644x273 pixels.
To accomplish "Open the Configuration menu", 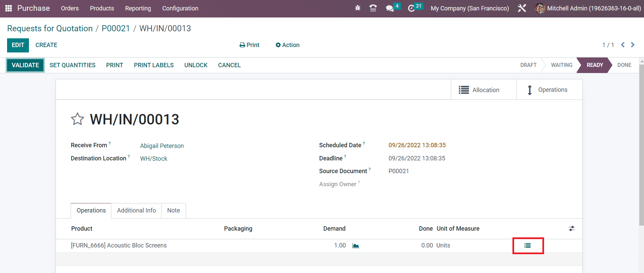I will 180,8.
